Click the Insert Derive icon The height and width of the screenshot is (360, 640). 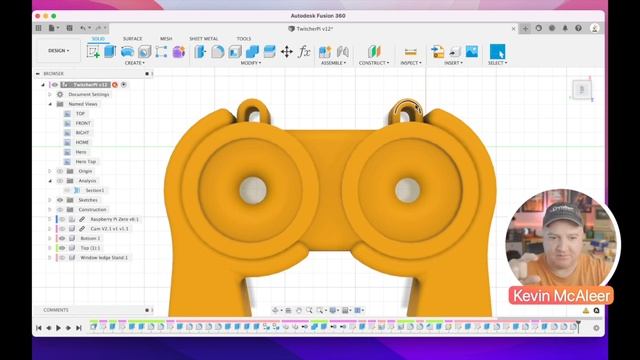tap(438, 51)
